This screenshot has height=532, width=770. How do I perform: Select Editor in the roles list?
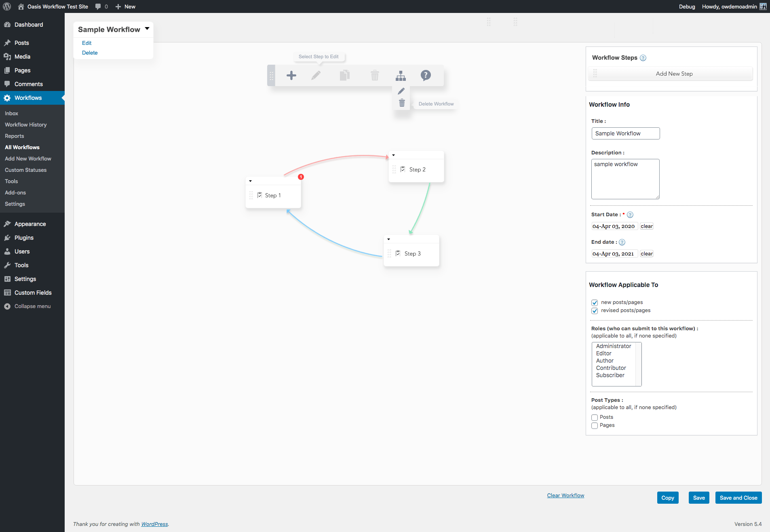(x=603, y=353)
